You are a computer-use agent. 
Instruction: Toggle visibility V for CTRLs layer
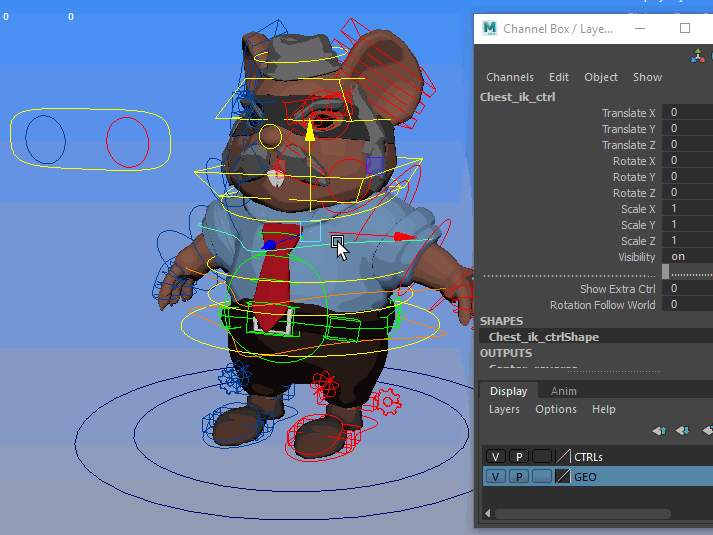[496, 456]
